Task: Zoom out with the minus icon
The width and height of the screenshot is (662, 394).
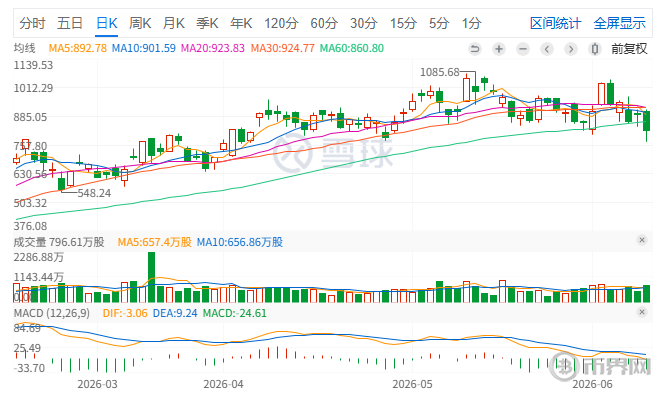Action: pyautogui.click(x=523, y=49)
